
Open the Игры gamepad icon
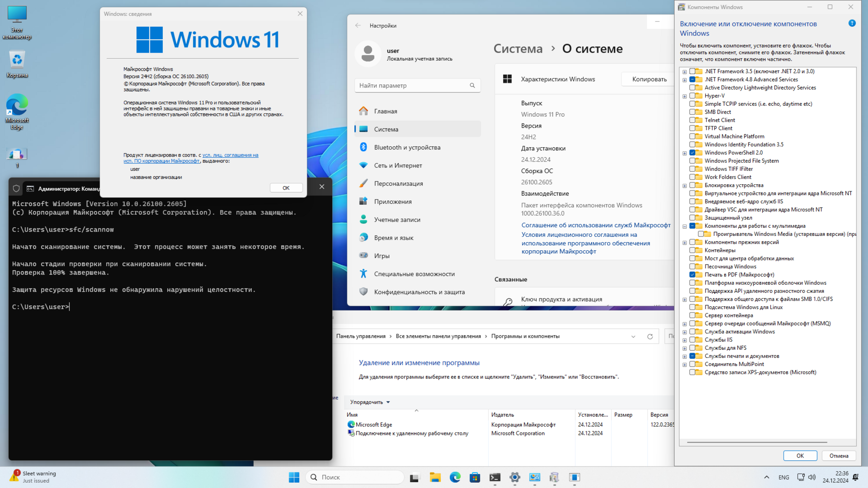(363, 255)
